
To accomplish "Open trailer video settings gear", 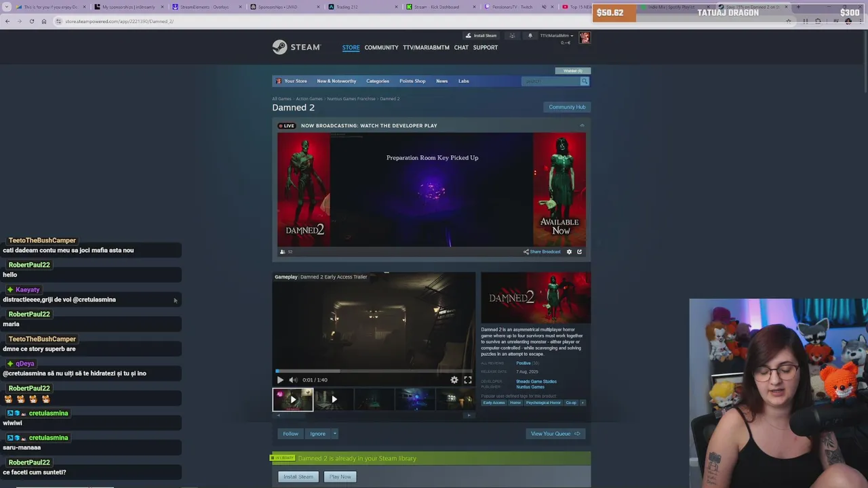I will (x=454, y=380).
